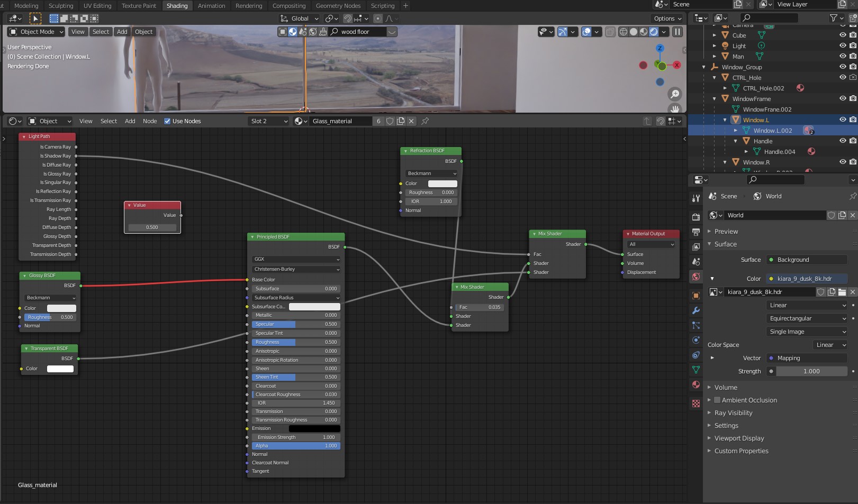Viewport: 858px width, 504px height.
Task: Switch viewport to wireframe shading
Action: [624, 32]
